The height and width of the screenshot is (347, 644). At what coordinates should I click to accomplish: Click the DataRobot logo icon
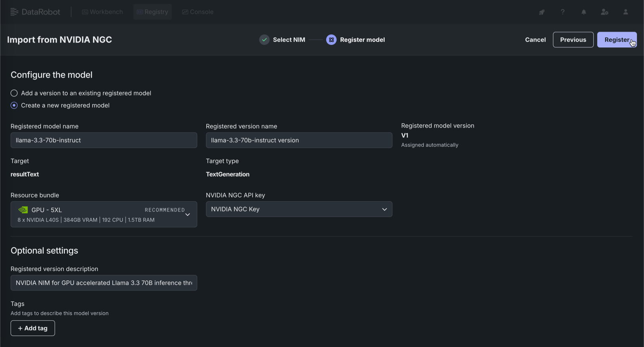(x=14, y=12)
